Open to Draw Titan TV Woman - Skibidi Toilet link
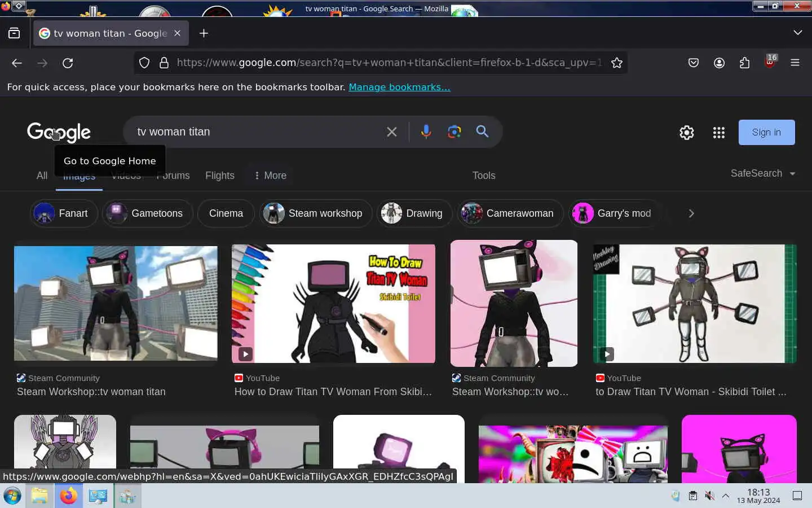This screenshot has height=508, width=812. (x=691, y=392)
